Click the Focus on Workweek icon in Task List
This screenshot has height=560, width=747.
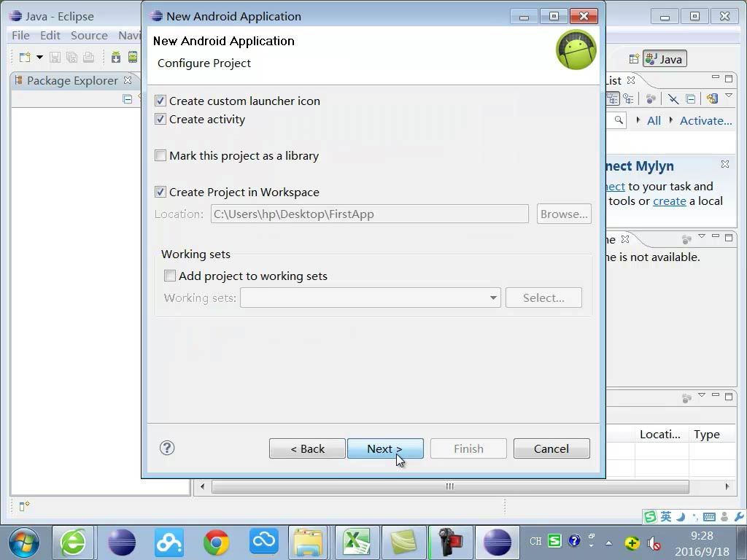point(650,98)
